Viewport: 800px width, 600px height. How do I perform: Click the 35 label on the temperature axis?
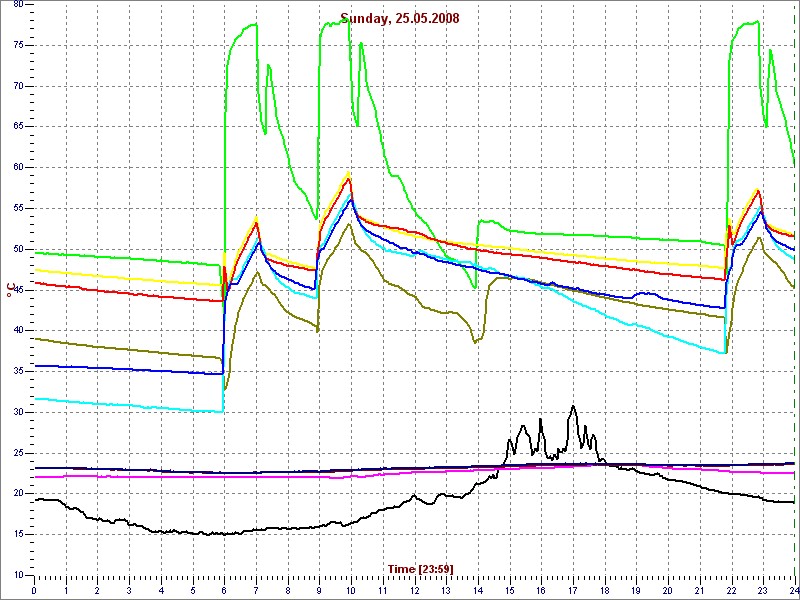tap(19, 371)
